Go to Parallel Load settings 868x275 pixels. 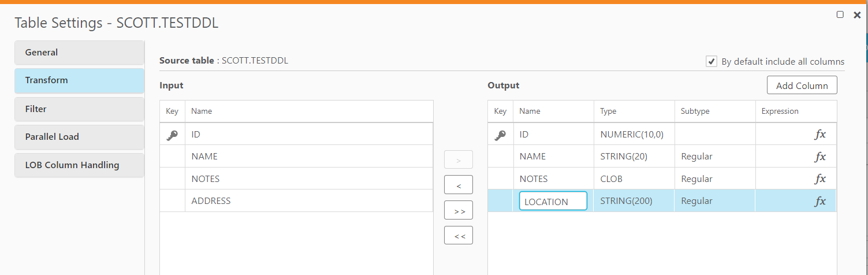pos(79,137)
